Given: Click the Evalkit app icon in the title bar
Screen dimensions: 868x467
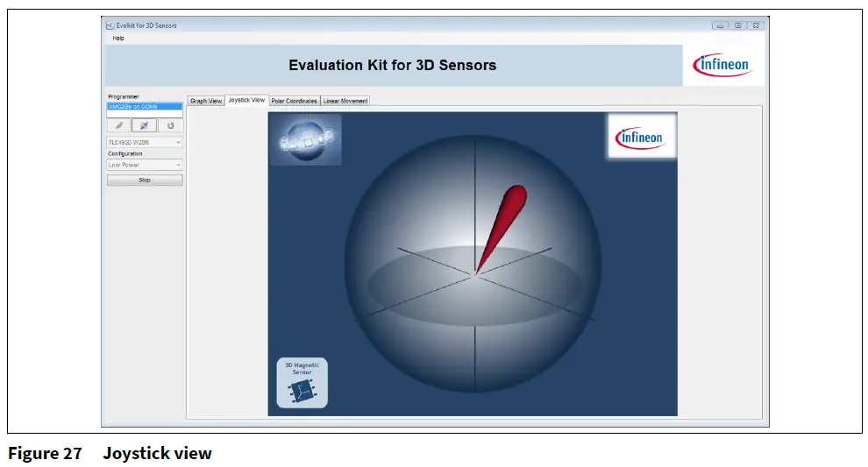Looking at the screenshot, I should tap(110, 25).
